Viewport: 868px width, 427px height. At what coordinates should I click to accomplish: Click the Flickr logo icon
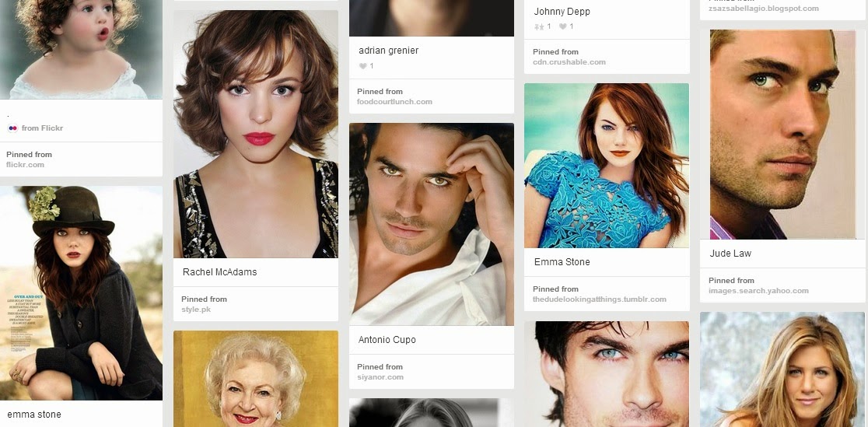coord(12,128)
